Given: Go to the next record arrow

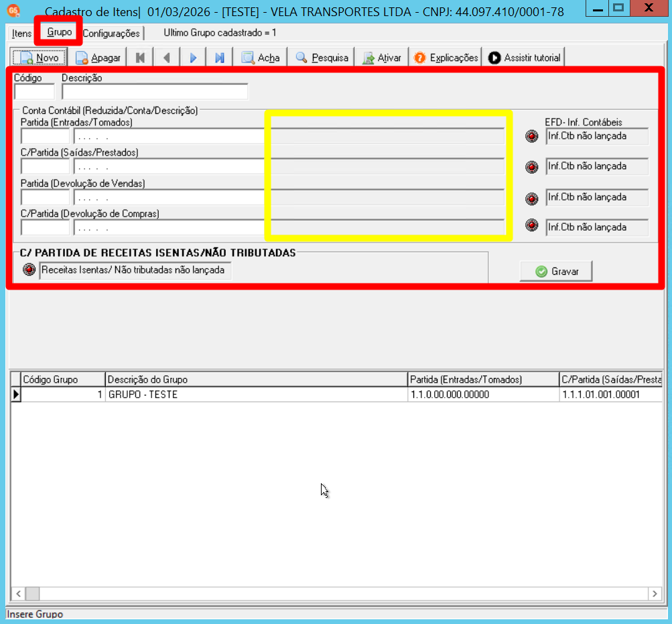Looking at the screenshot, I should 193,58.
